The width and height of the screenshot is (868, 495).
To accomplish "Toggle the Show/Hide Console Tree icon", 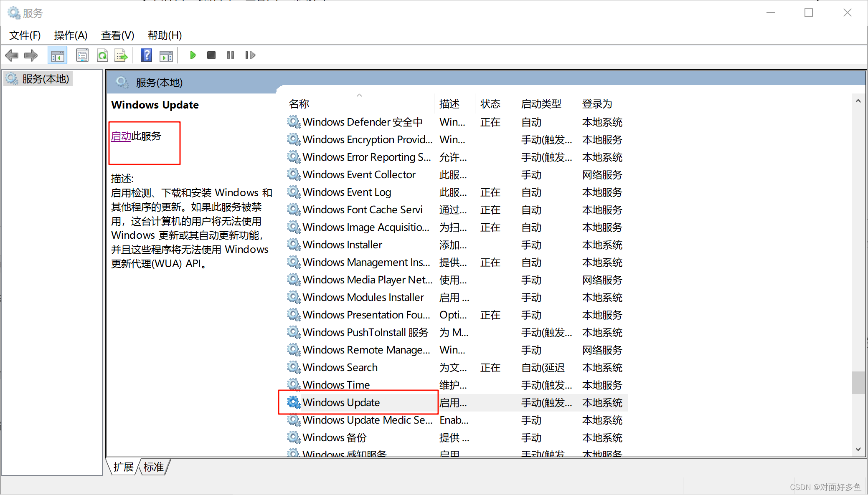I will (x=57, y=55).
